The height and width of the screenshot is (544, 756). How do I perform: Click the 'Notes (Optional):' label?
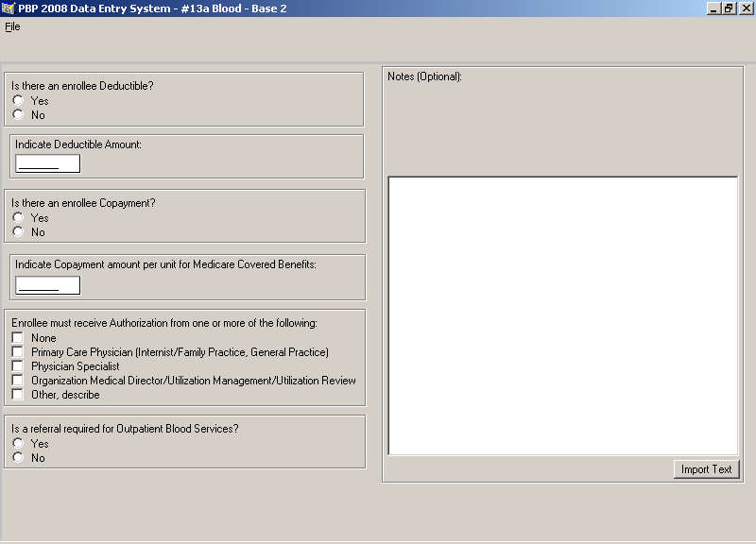tap(424, 76)
